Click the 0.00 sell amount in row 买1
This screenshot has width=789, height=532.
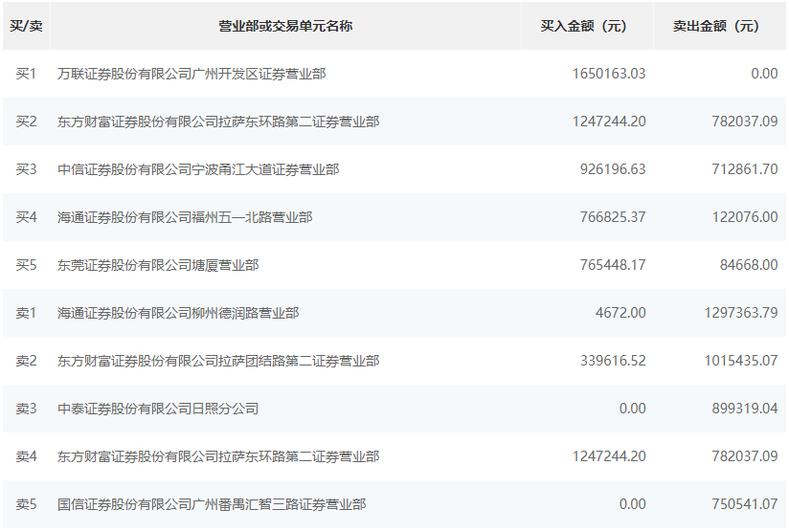click(x=764, y=74)
